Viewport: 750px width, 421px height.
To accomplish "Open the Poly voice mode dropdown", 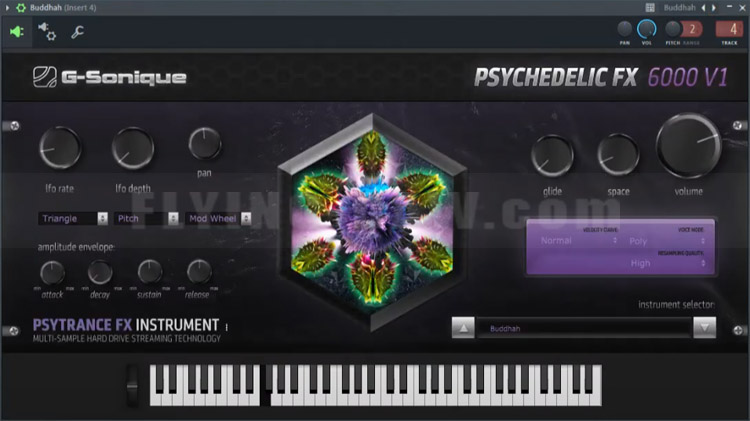I will tap(667, 241).
